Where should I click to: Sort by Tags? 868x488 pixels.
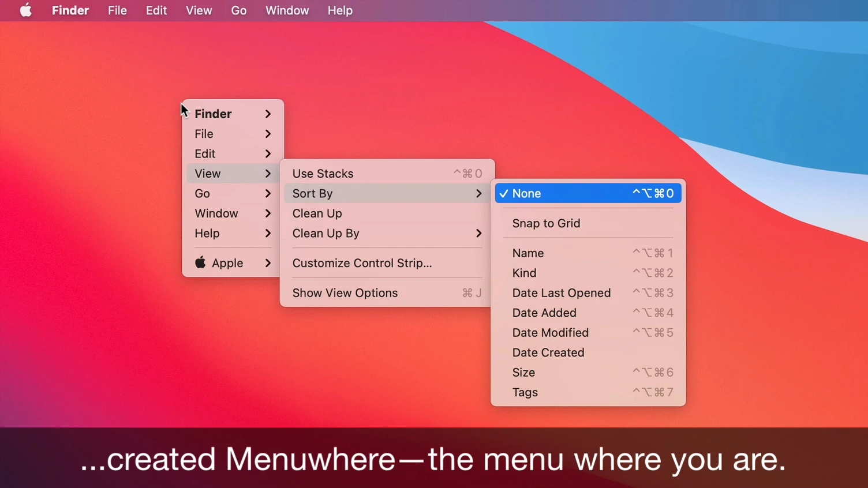tap(525, 393)
